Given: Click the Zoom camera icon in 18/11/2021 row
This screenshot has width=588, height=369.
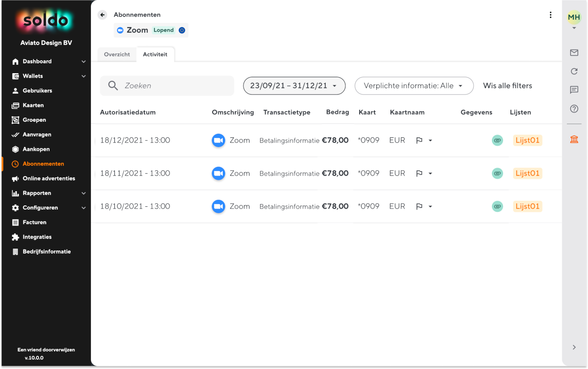Looking at the screenshot, I should tap(218, 173).
